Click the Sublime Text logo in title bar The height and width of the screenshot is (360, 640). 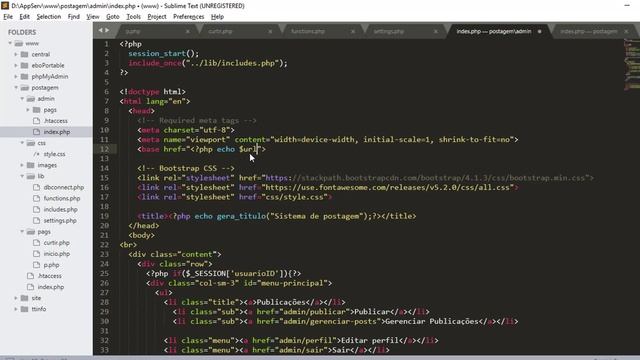(x=5, y=6)
